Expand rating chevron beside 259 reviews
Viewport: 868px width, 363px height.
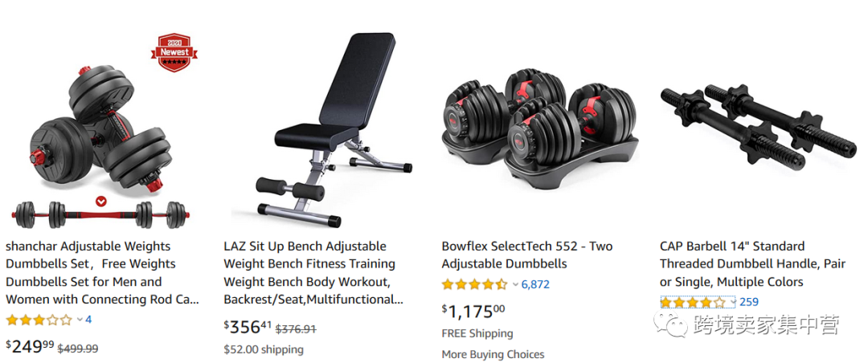733,302
